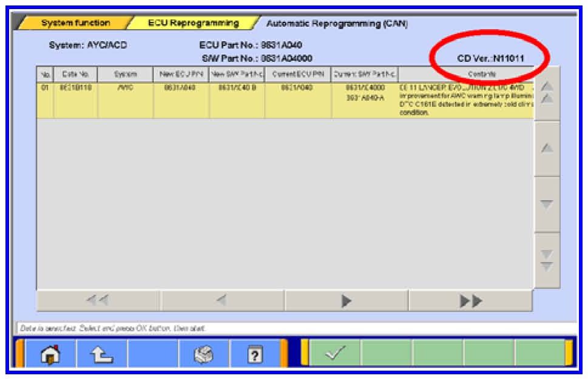Advance to next page with right arrow
Screen dimensions: 588x384
coord(346,300)
